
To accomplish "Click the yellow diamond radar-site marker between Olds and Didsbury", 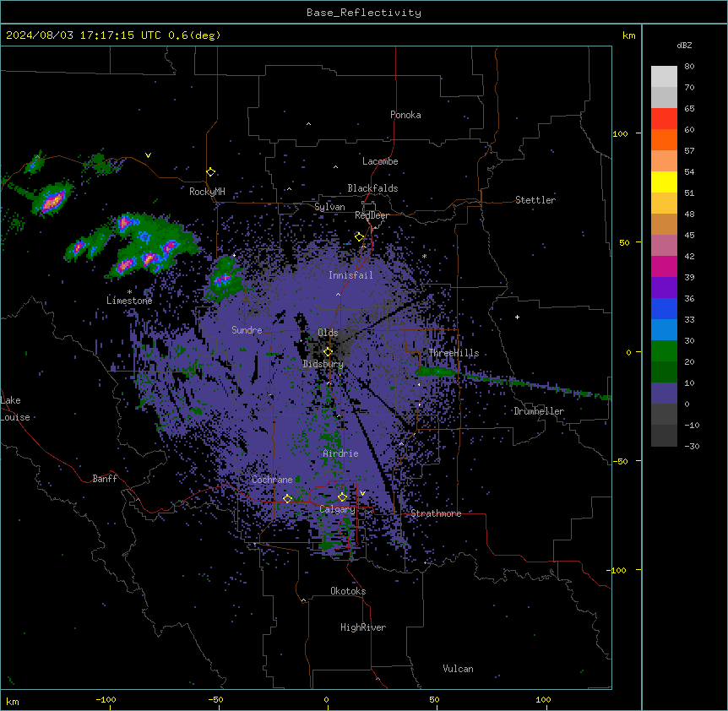I will click(x=328, y=352).
